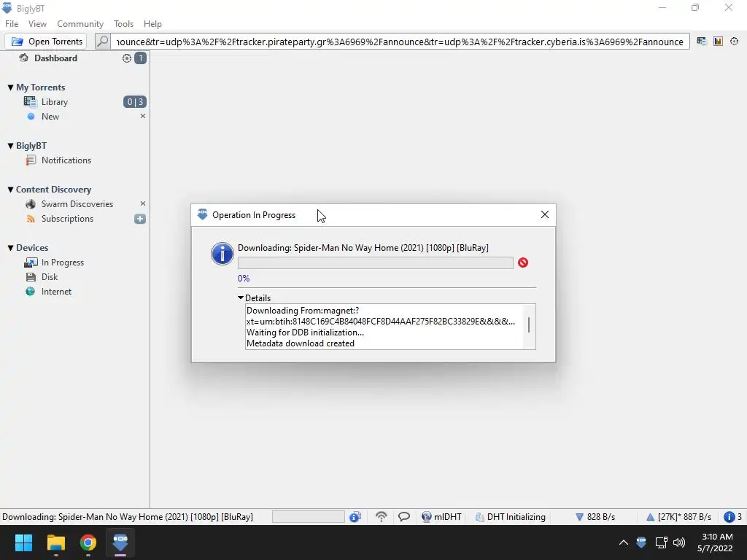This screenshot has width=747, height=560.
Task: Click the top-right settings gear icon
Action: 734,42
